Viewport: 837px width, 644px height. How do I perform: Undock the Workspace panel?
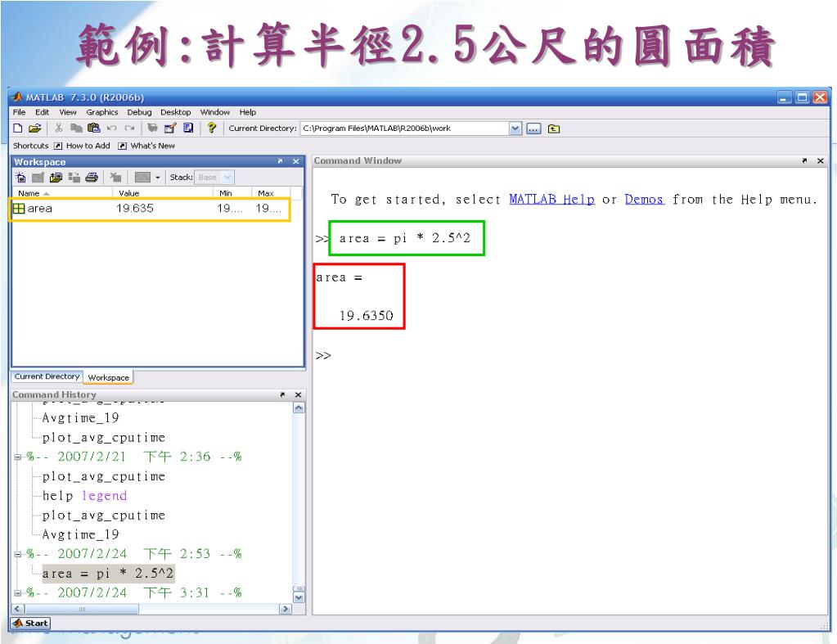pos(281,161)
